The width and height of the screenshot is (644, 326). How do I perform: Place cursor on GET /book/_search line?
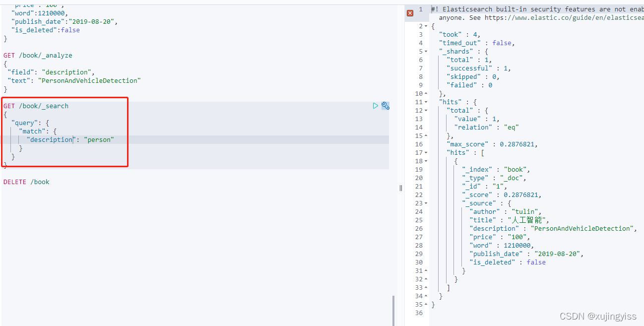click(x=36, y=106)
